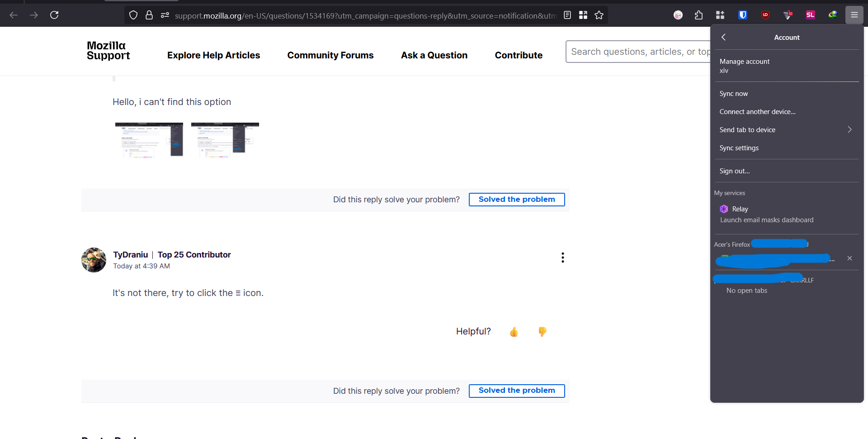Open the green-yellow swirl extension icon
The width and height of the screenshot is (868, 439).
click(x=833, y=15)
